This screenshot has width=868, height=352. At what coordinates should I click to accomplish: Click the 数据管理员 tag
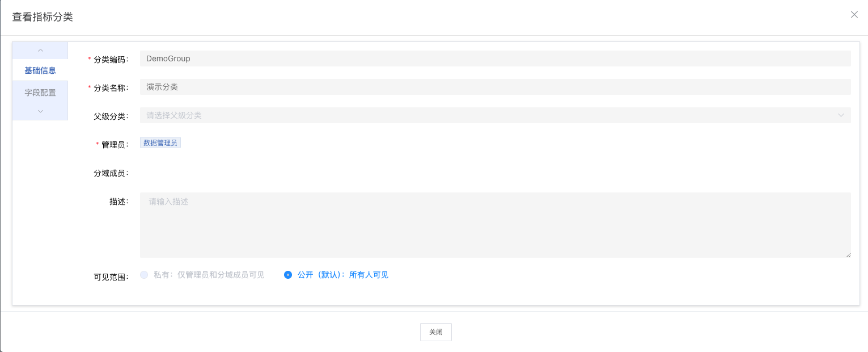point(160,143)
